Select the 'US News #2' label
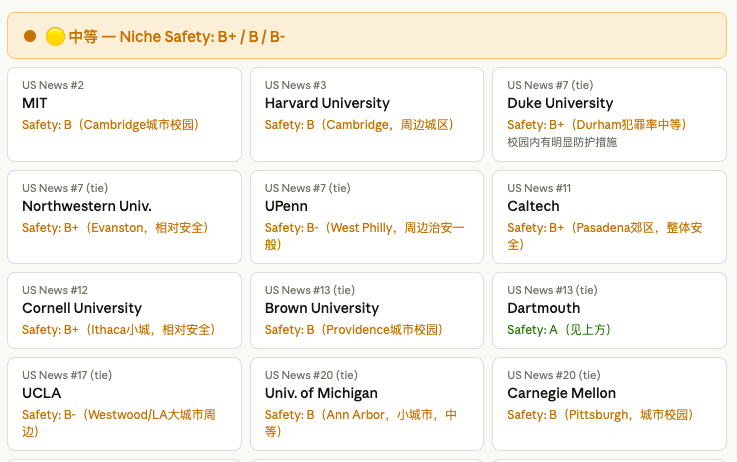The image size is (737, 462). (x=53, y=85)
